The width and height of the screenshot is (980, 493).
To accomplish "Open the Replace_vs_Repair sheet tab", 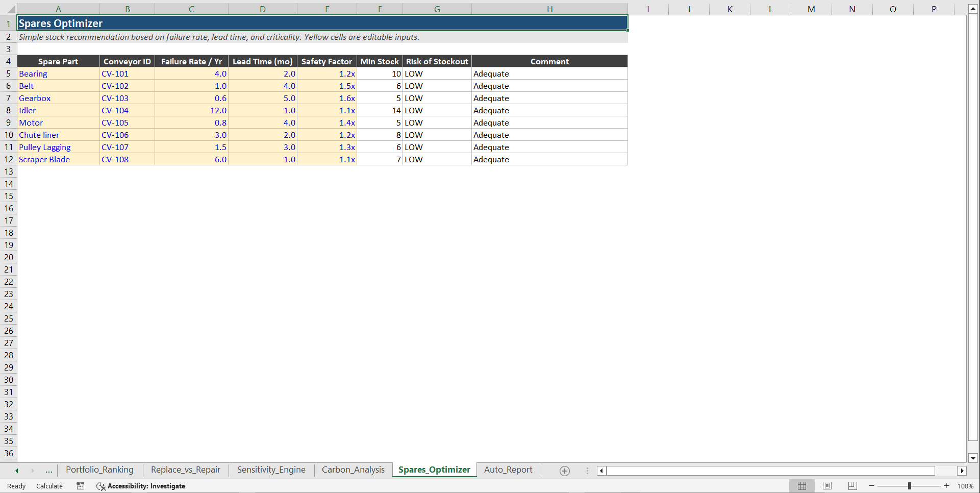I will tap(186, 470).
